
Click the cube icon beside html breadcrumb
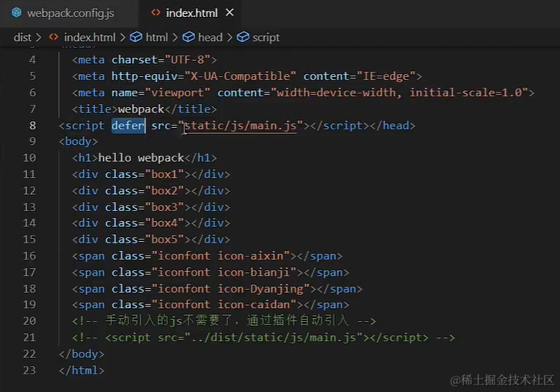tap(136, 37)
